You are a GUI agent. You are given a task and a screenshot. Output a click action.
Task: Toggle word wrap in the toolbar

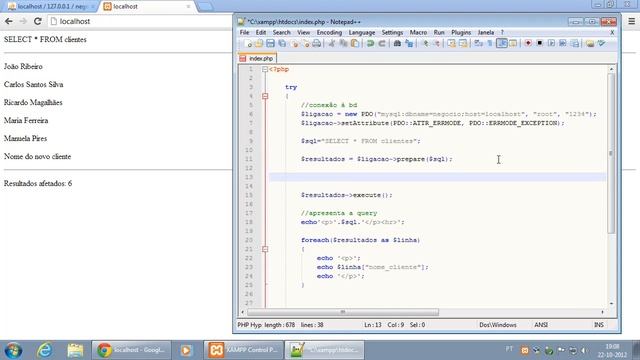point(478,43)
